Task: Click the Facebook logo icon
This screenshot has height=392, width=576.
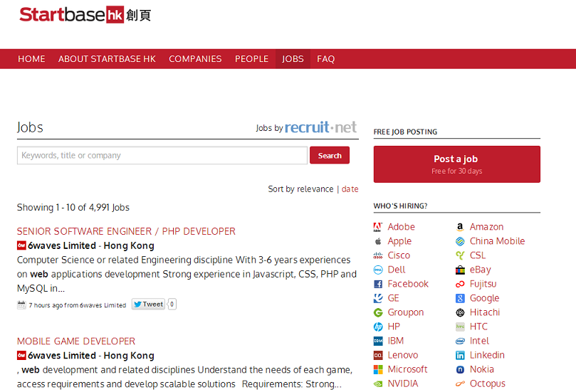Action: 377,284
